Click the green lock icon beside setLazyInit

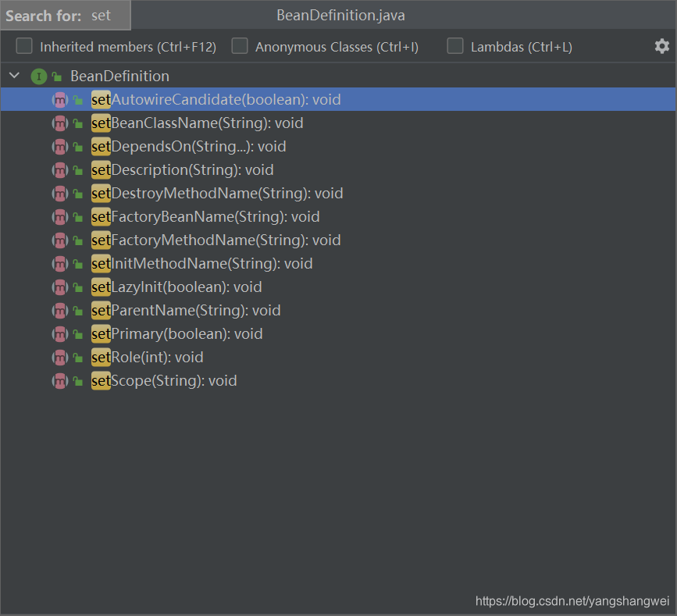click(x=78, y=287)
